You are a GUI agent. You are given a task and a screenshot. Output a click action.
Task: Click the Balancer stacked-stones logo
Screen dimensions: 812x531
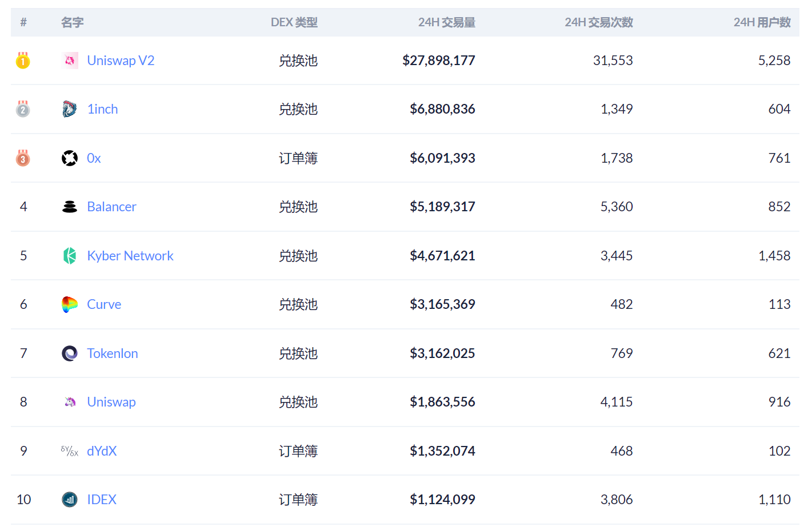click(x=70, y=207)
